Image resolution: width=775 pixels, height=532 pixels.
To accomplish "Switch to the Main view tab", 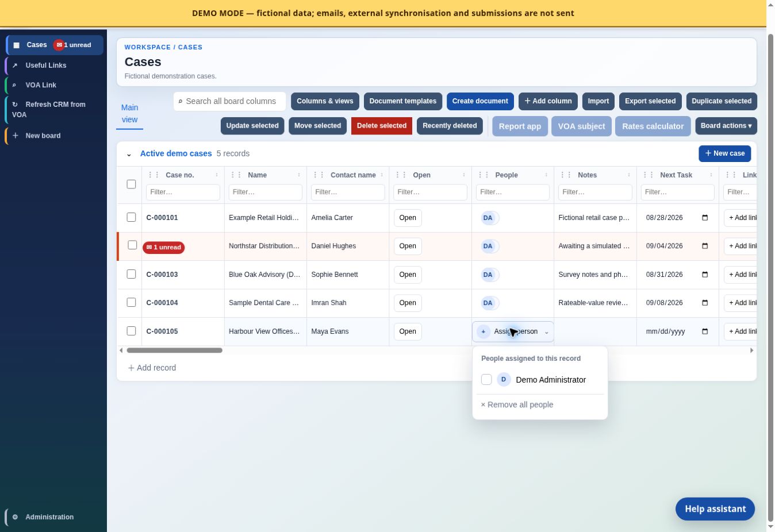I will [x=129, y=114].
